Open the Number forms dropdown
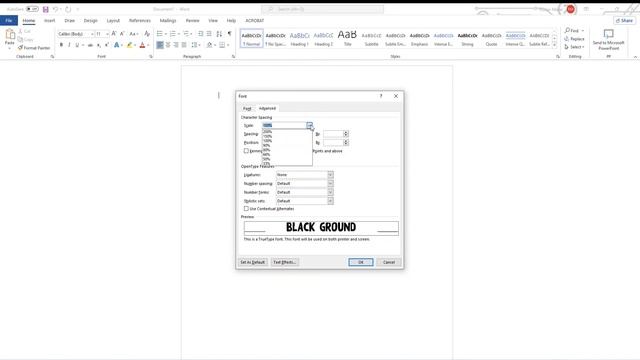This screenshot has height=360, width=640. click(x=330, y=192)
